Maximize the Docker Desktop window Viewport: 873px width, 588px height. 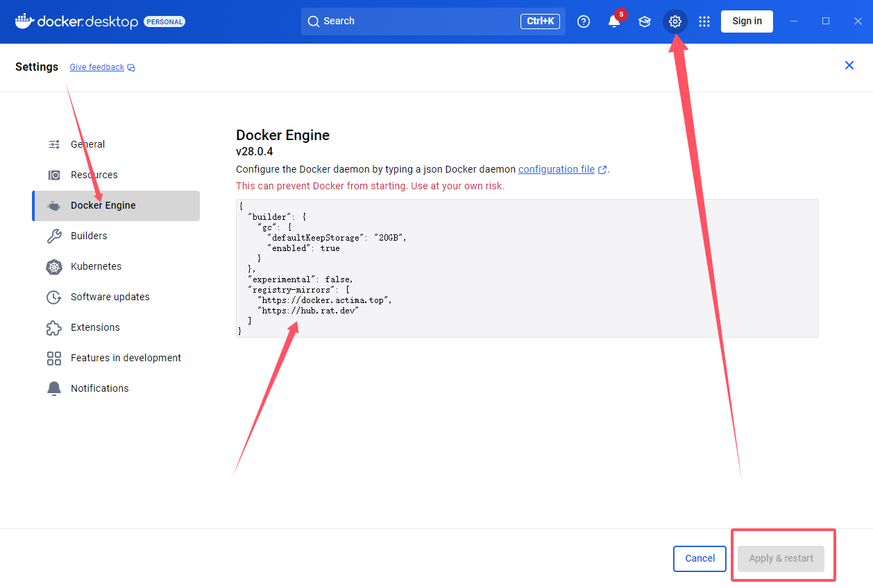tap(826, 21)
